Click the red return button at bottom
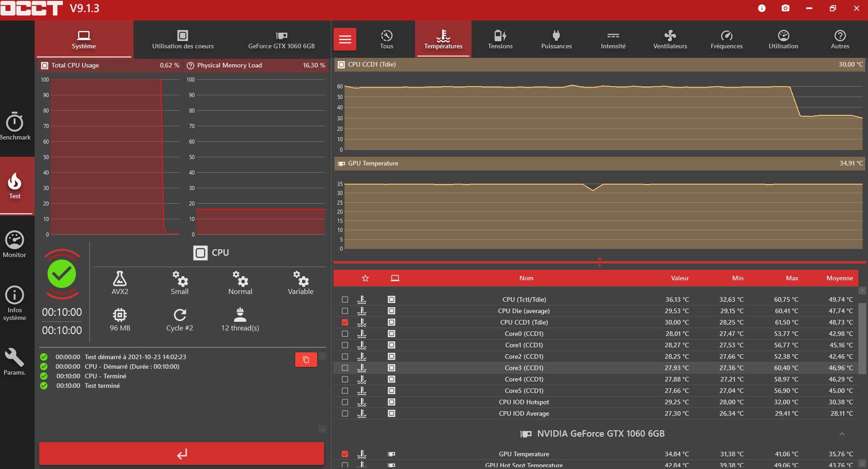The image size is (868, 469). [181, 454]
